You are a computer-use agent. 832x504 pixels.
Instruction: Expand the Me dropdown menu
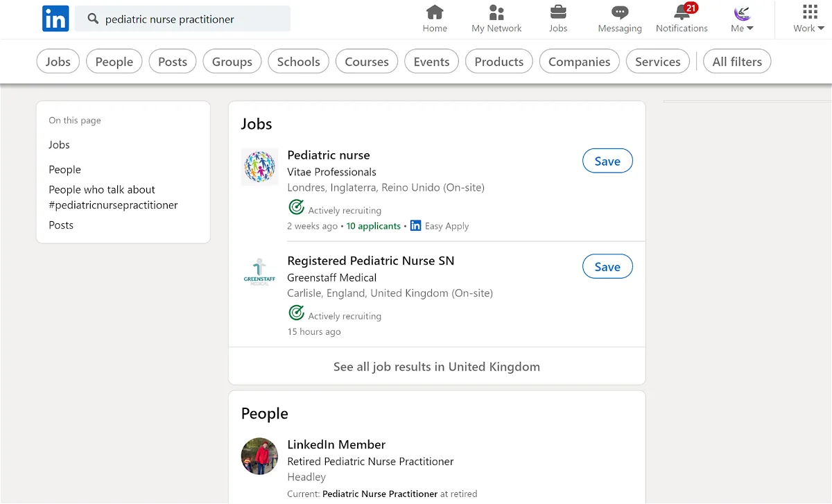coord(742,28)
